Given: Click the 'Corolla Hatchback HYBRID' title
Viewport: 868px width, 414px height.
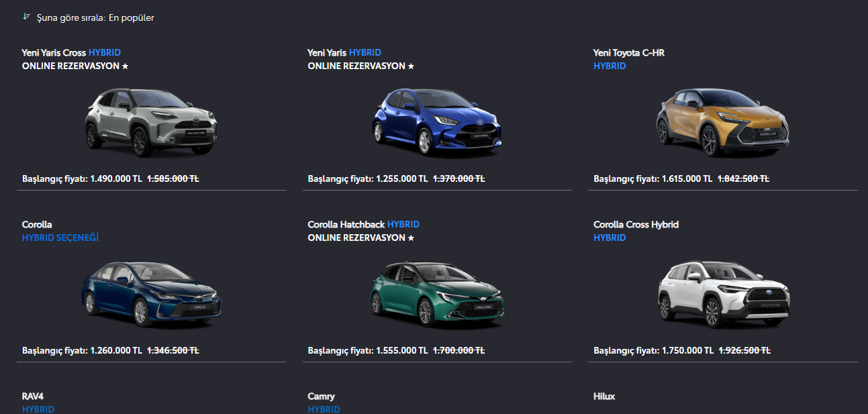Looking at the screenshot, I should click(364, 224).
